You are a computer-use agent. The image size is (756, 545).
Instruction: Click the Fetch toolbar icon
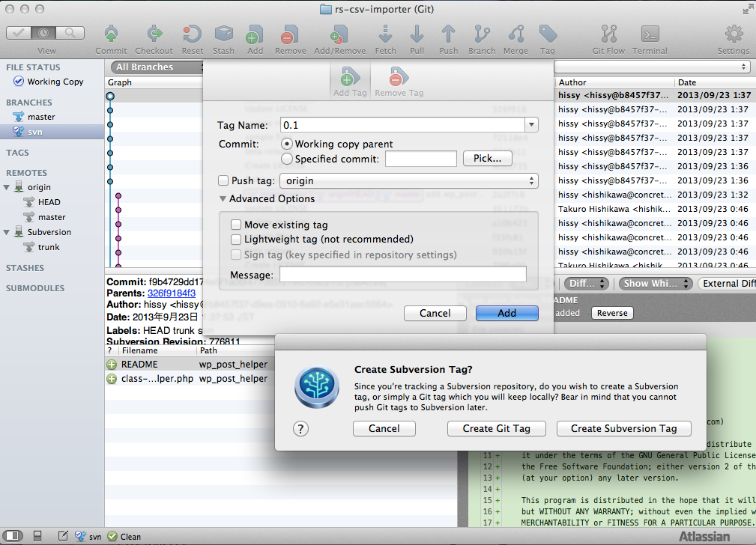(x=385, y=34)
